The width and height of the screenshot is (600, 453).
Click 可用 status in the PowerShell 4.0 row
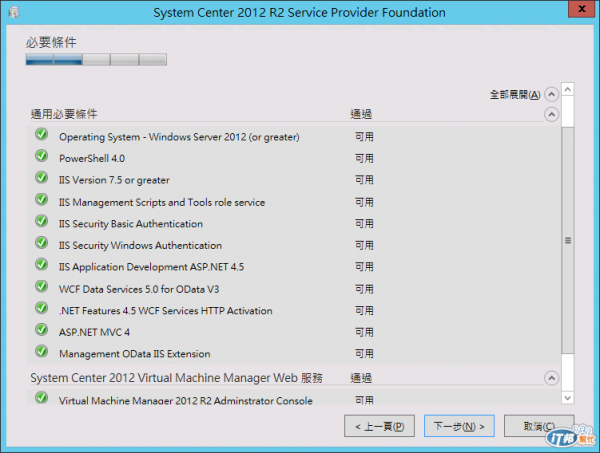[x=364, y=158]
